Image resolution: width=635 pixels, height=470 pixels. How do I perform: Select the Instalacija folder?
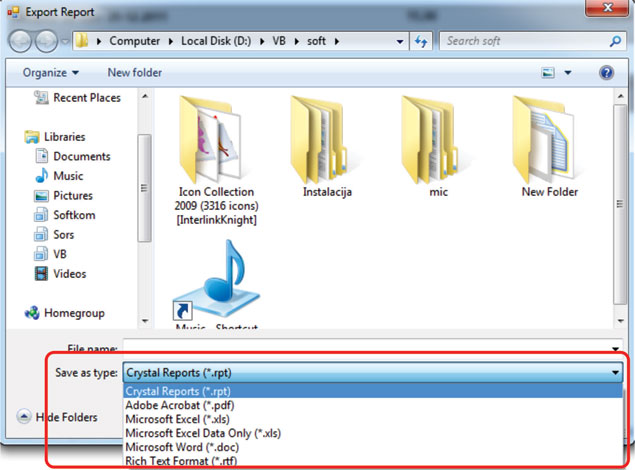(x=327, y=147)
